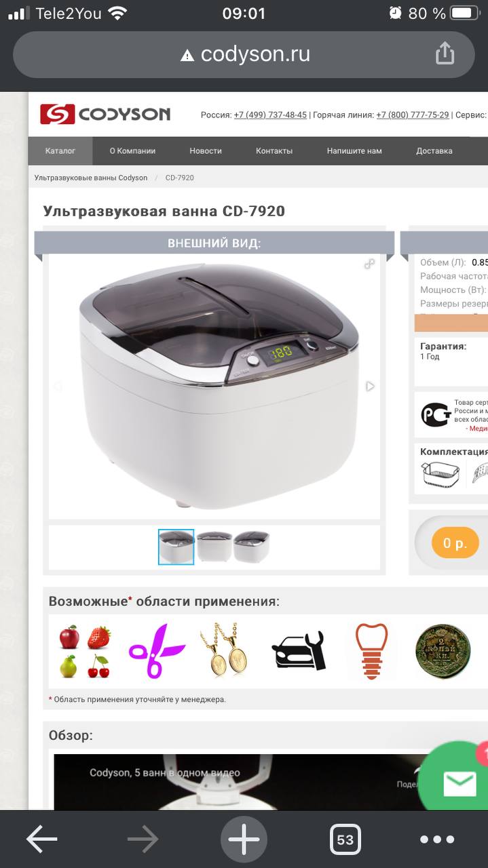
Task: Open the tabs counter showing 53
Action: (345, 840)
